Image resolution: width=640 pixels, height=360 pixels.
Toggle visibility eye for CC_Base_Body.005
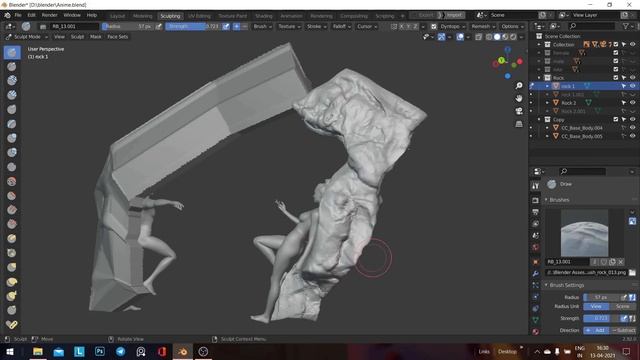click(633, 136)
